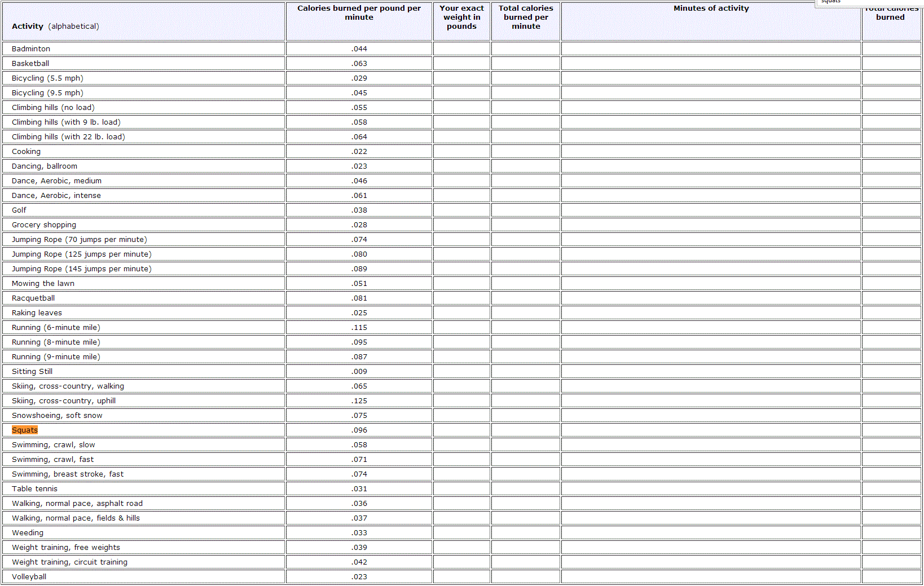
Task: Click the .063 value for Basketball
Action: click(359, 63)
